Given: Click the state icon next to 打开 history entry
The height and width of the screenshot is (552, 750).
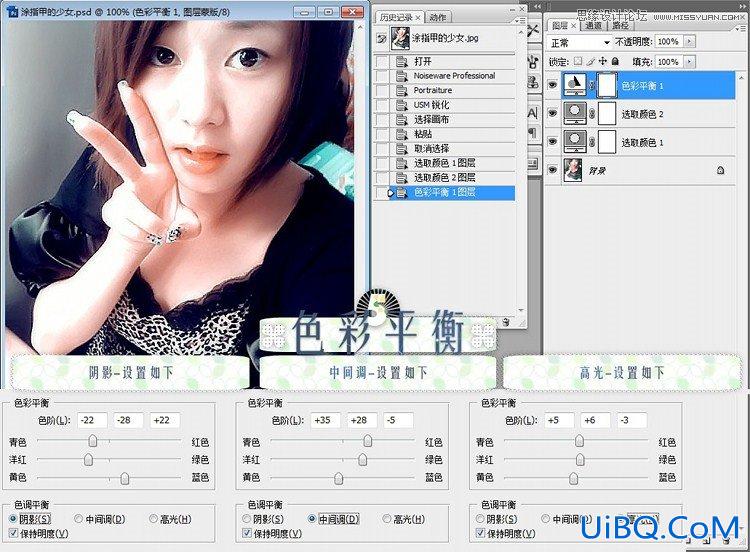Looking at the screenshot, I should [x=401, y=61].
